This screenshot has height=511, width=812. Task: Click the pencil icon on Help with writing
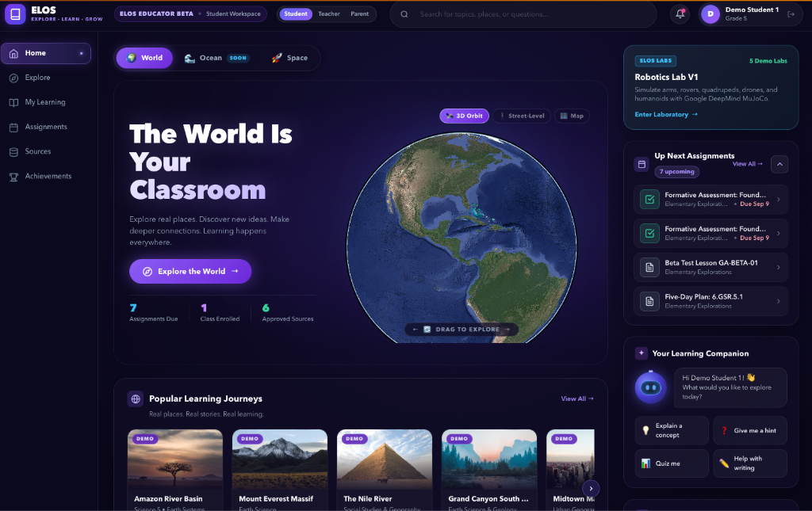(724, 463)
